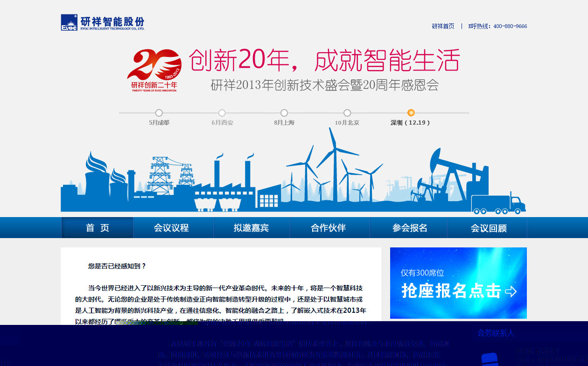Viewport: 588px width, 366px height.
Task: Switch to the 合作伙伴 tab
Action: (329, 228)
